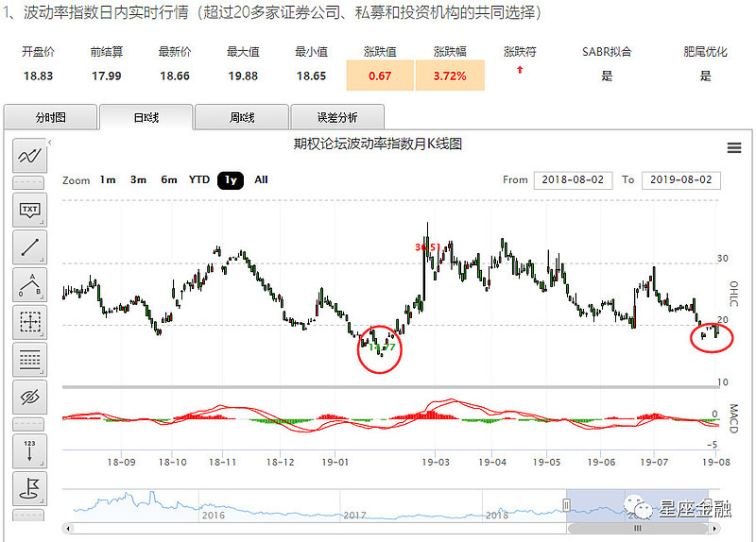Open the chart hamburger export menu
Viewport: 756px width, 542px height.
point(734,148)
